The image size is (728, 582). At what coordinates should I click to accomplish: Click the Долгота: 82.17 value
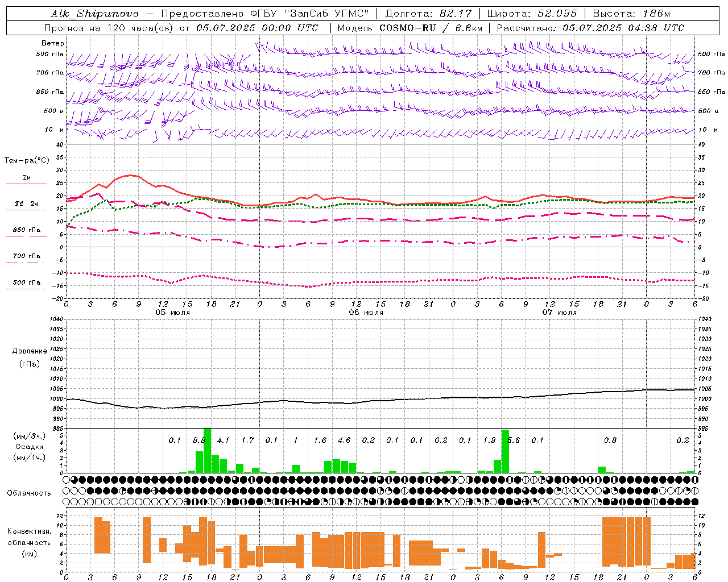428,14
